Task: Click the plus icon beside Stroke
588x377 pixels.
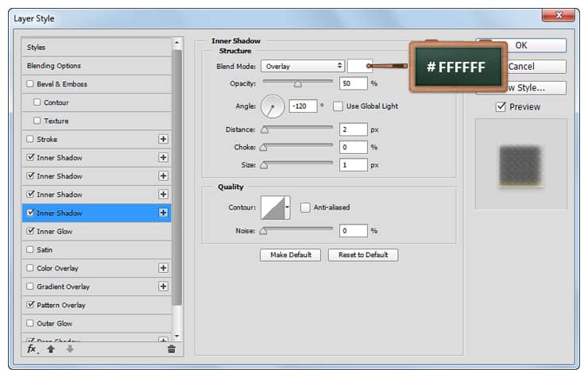Action: [x=164, y=139]
